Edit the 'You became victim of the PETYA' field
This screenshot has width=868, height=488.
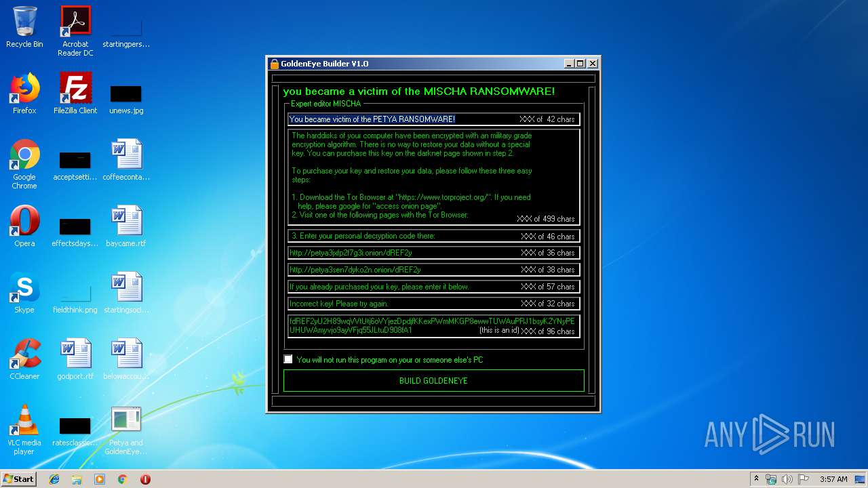433,119
